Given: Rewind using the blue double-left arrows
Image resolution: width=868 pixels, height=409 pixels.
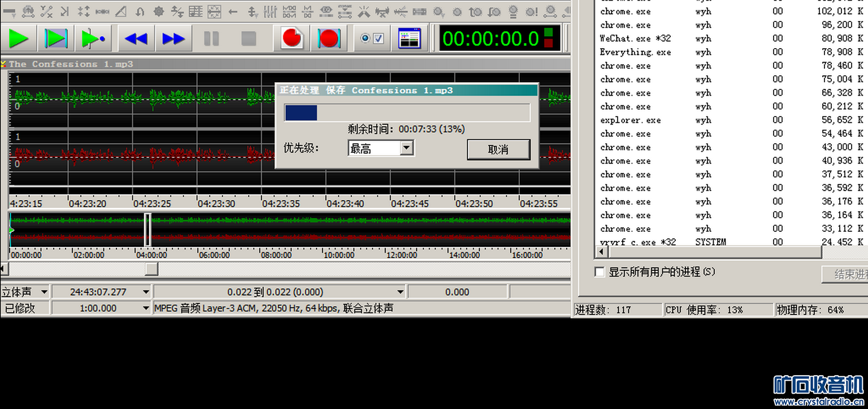Looking at the screenshot, I should point(136,38).
